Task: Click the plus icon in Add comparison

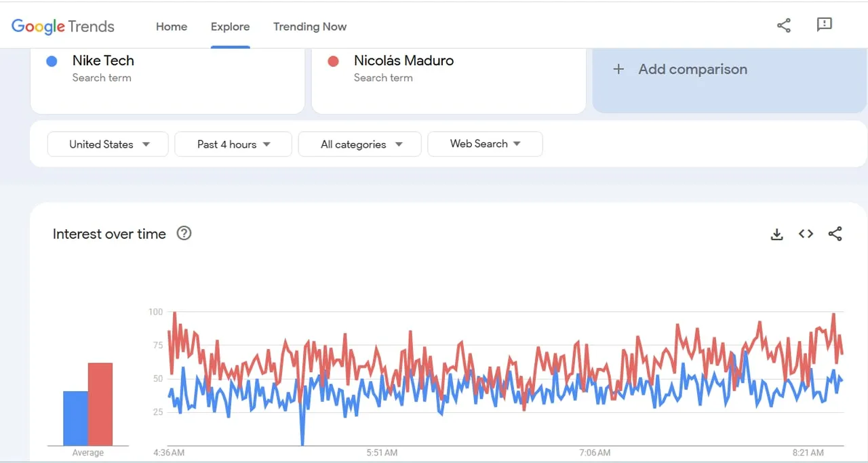Action: 618,69
